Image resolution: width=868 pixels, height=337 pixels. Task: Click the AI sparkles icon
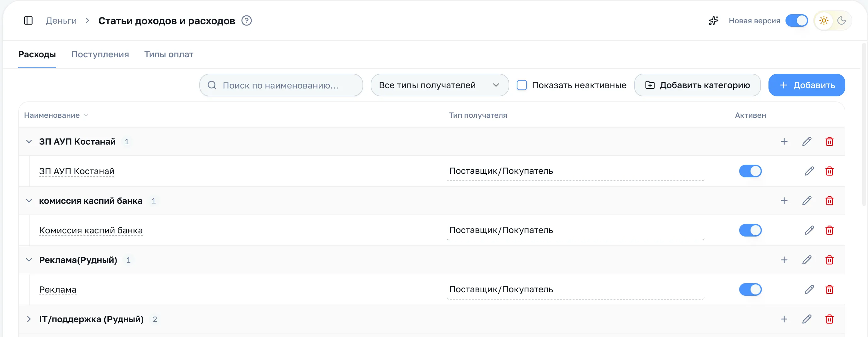[x=713, y=20]
